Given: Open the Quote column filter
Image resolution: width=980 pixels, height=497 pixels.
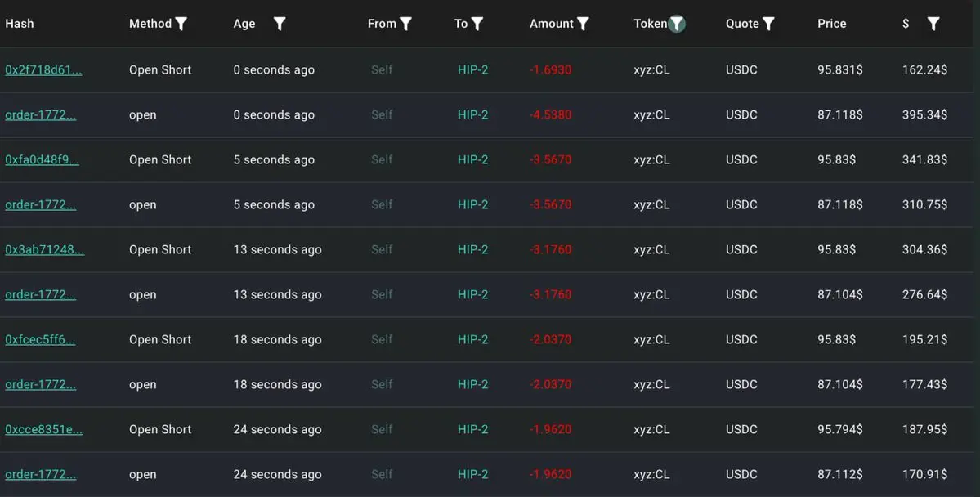Looking at the screenshot, I should [769, 24].
